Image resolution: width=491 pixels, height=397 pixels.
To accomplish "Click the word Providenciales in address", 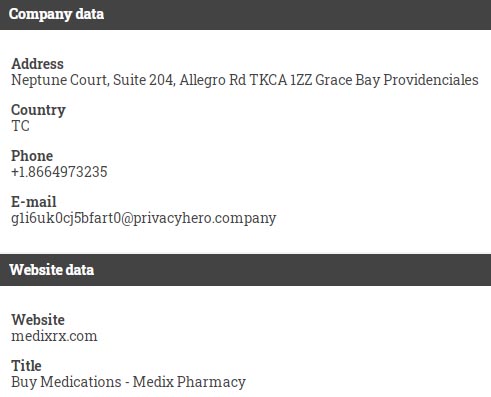I will [431, 80].
